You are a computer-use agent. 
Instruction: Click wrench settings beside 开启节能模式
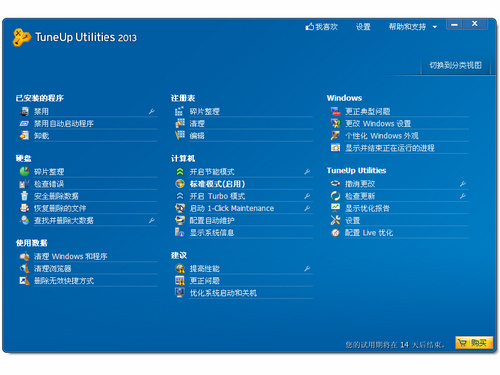(307, 172)
